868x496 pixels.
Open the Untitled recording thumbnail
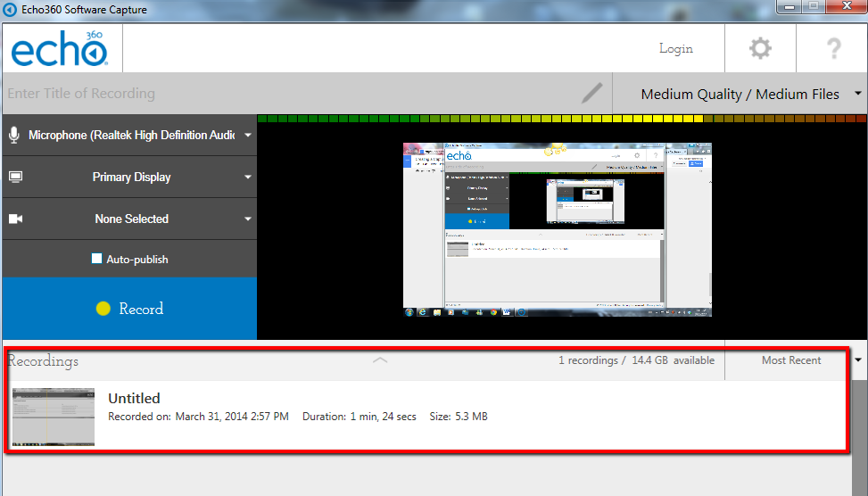click(54, 417)
